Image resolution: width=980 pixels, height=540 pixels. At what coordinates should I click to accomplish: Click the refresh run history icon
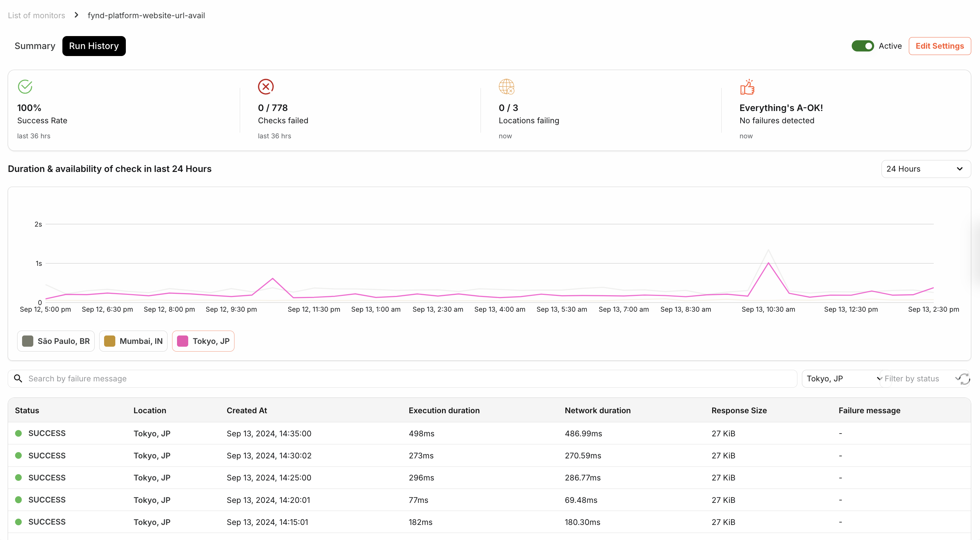pyautogui.click(x=964, y=379)
